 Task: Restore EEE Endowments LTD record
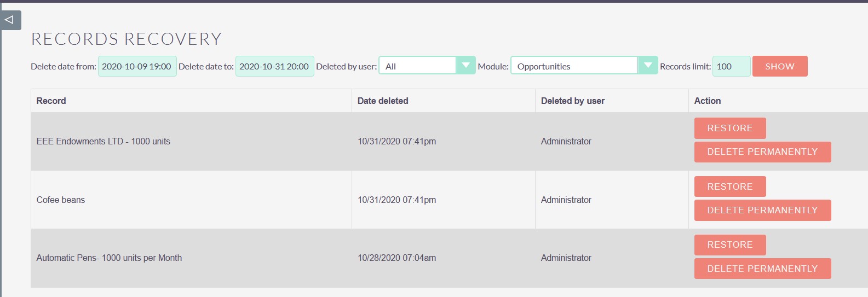(730, 128)
